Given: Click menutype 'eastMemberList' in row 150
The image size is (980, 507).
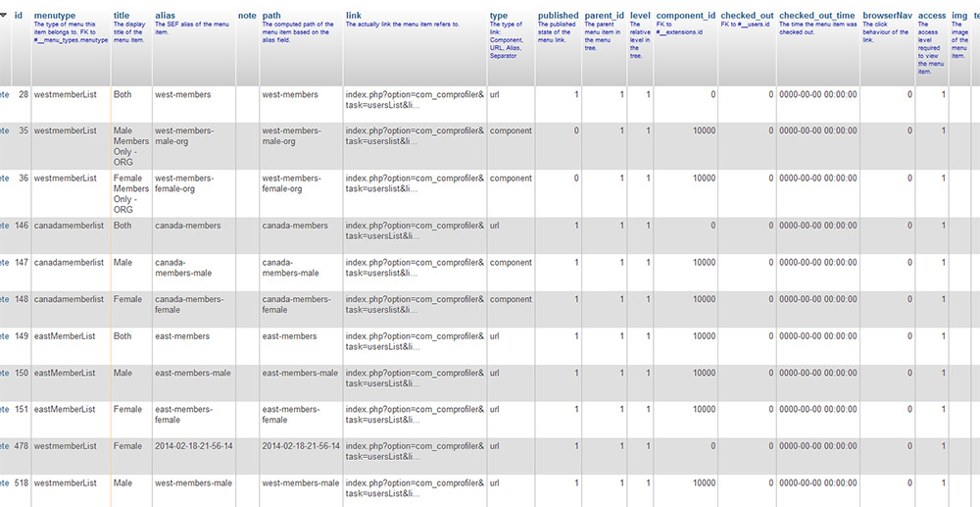Looking at the screenshot, I should (x=65, y=373).
